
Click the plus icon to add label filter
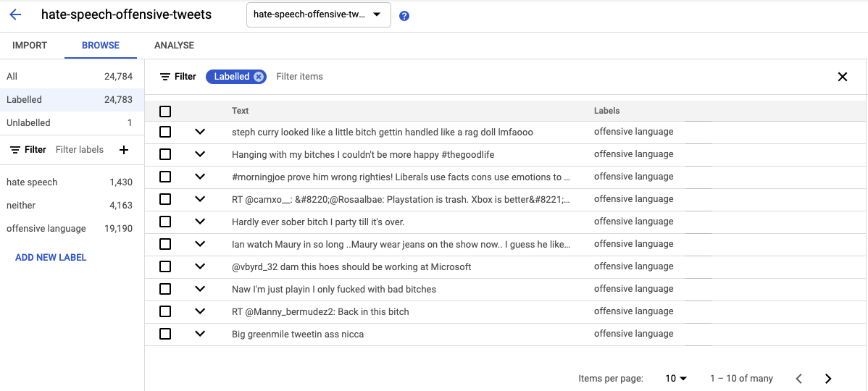[124, 150]
